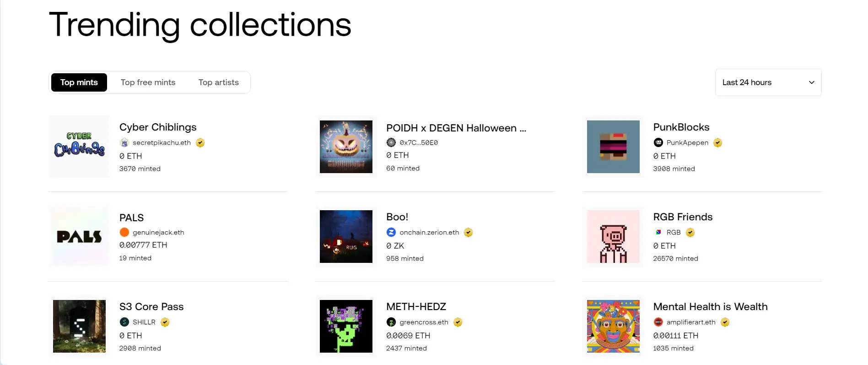Click the chevron on time range selector
This screenshot has height=365, width=868.
coord(811,82)
